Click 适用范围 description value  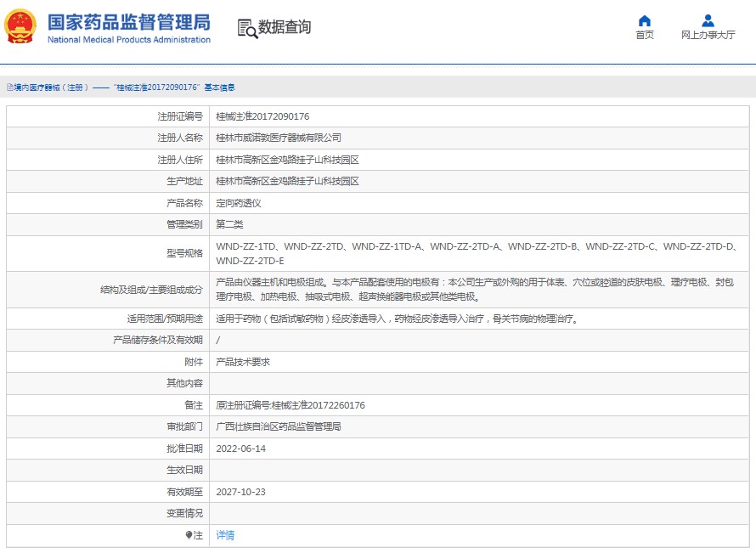398,319
